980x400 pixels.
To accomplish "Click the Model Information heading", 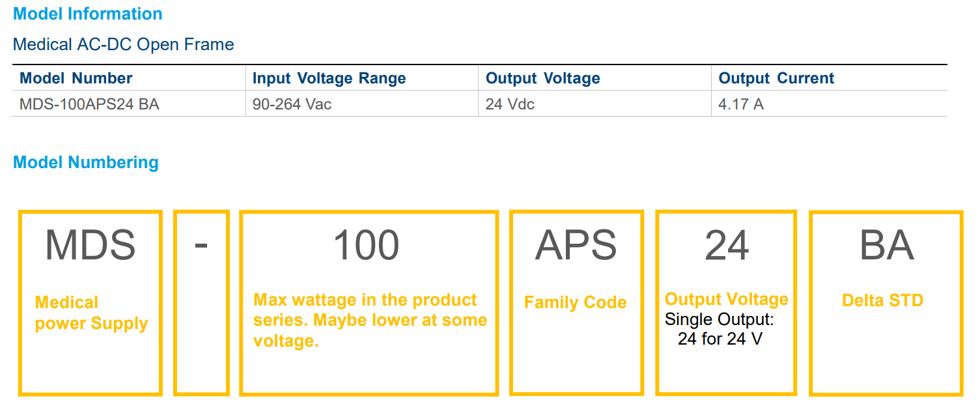I will [x=88, y=14].
